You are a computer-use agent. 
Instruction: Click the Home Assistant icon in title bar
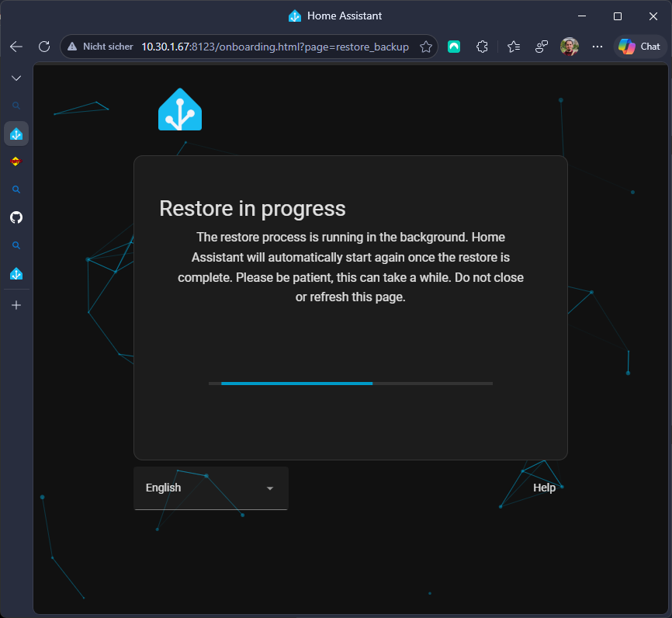(x=295, y=16)
